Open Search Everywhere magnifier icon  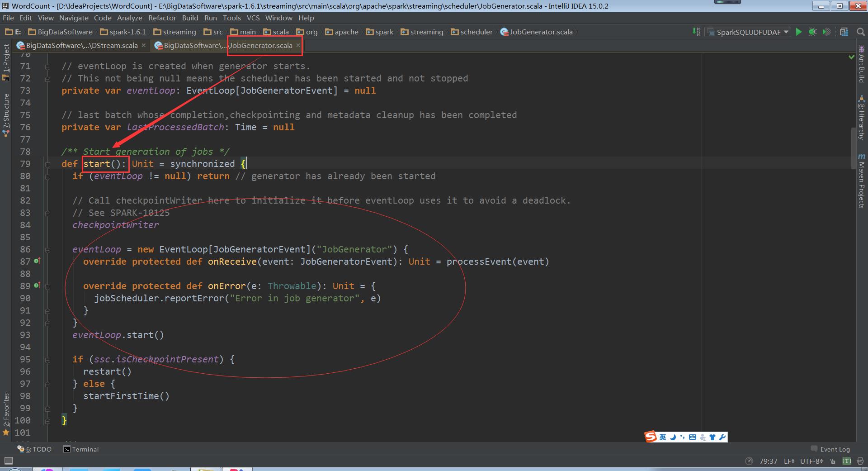click(x=860, y=32)
